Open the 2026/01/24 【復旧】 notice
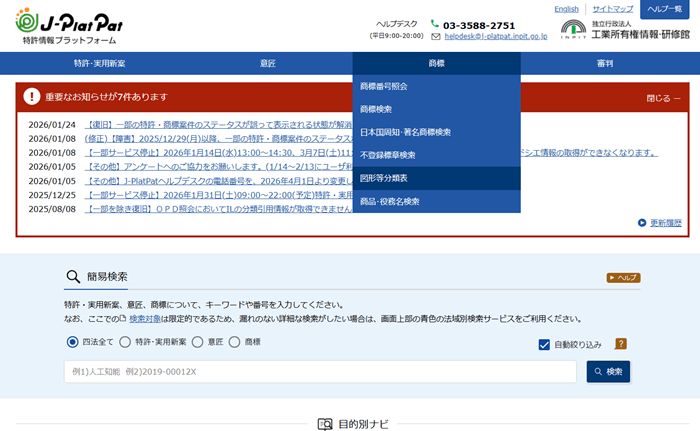 click(x=218, y=125)
